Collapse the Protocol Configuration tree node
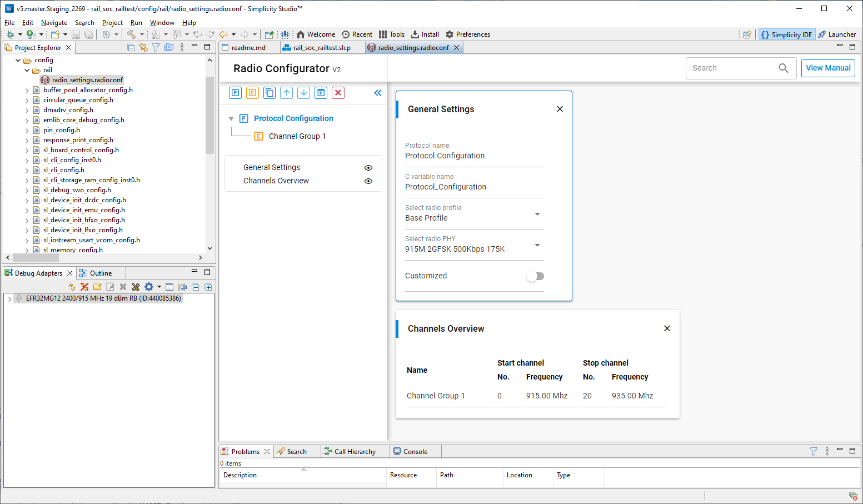Screen dimensions: 863x504 231,119
